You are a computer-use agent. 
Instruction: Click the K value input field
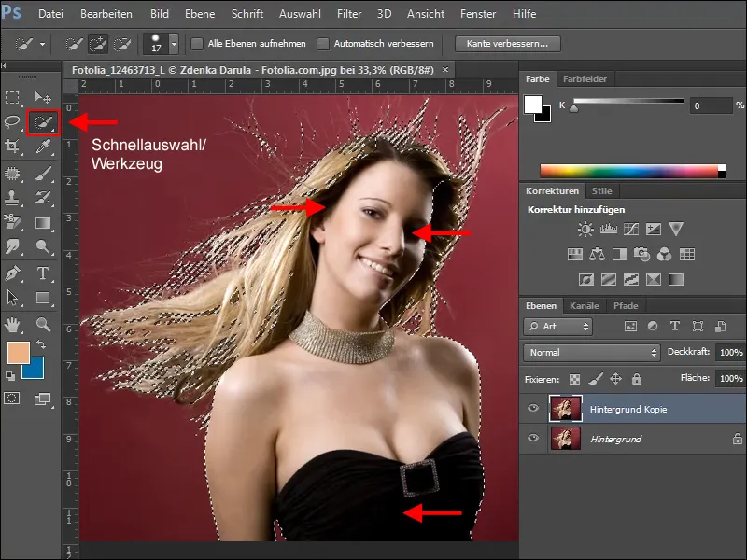click(711, 105)
